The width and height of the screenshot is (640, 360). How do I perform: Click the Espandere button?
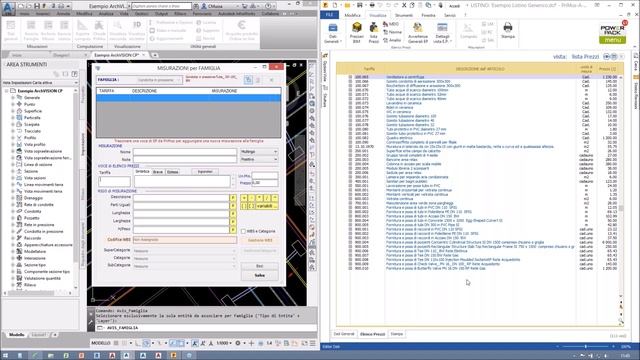205,172
